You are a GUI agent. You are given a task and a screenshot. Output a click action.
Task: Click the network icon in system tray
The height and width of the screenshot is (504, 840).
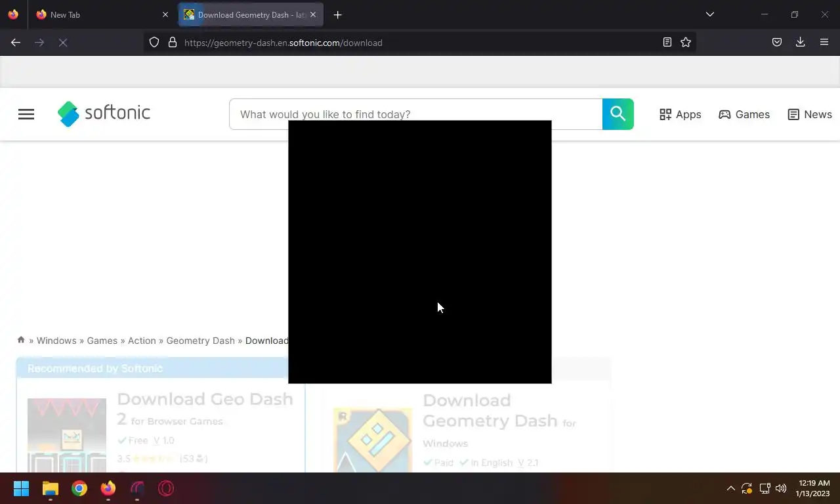click(x=765, y=488)
